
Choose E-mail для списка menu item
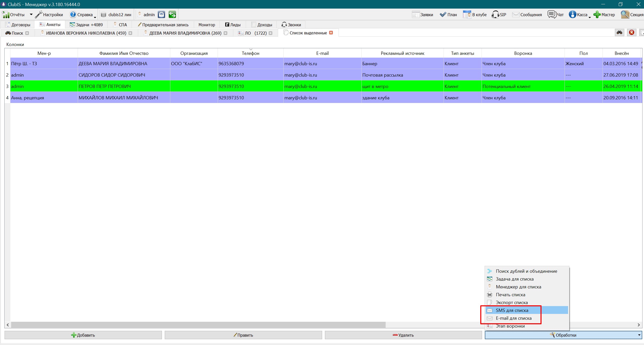(526, 318)
